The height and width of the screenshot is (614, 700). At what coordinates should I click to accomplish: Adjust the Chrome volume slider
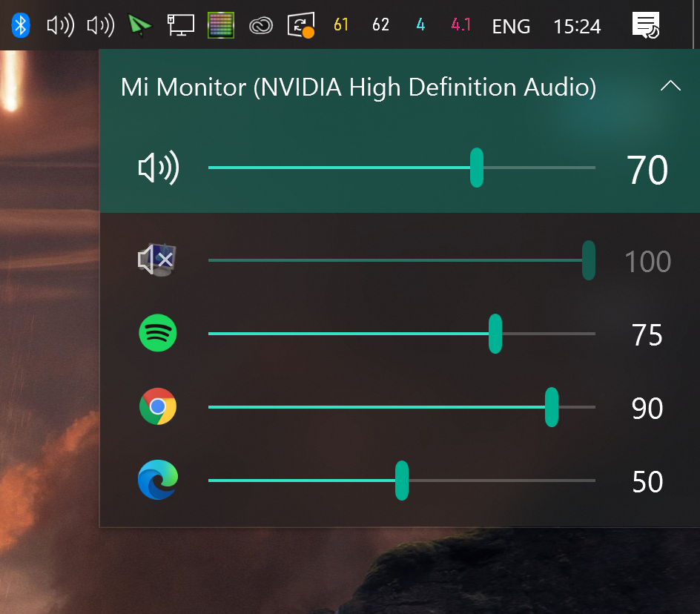[402, 407]
